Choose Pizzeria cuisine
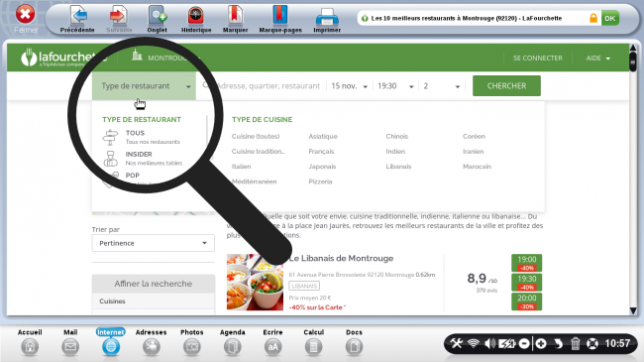644x362 pixels. coord(320,181)
